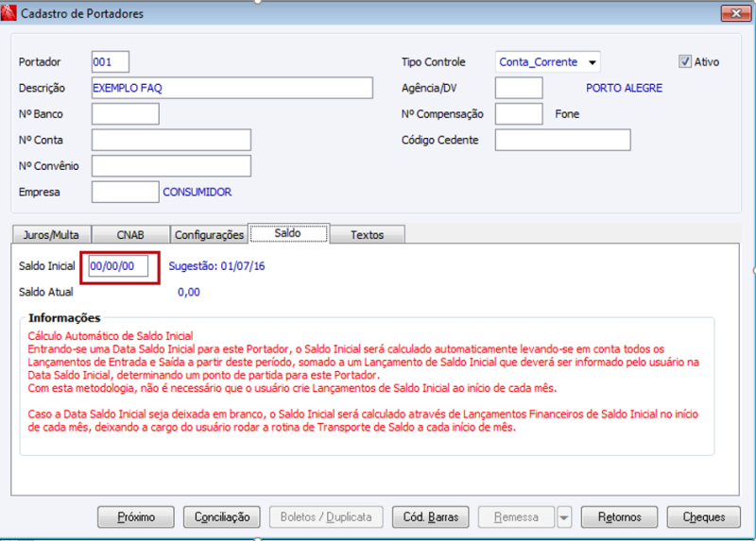The width and height of the screenshot is (756, 541).
Task: Focus the Empresa code field
Action: (126, 192)
